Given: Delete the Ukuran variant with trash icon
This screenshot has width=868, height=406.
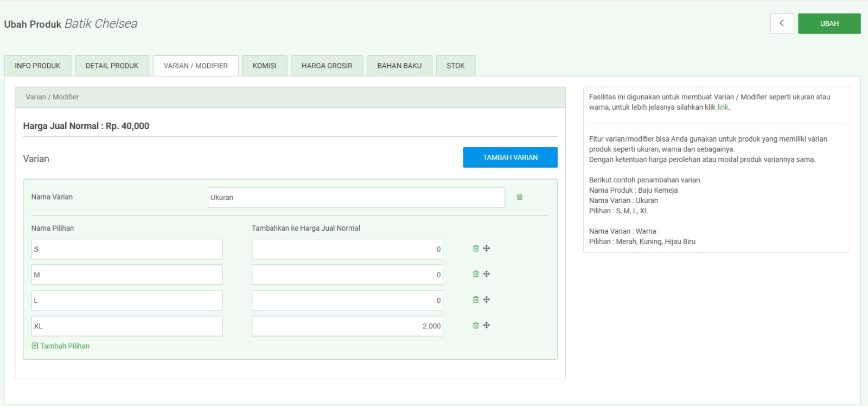Looking at the screenshot, I should click(x=519, y=197).
